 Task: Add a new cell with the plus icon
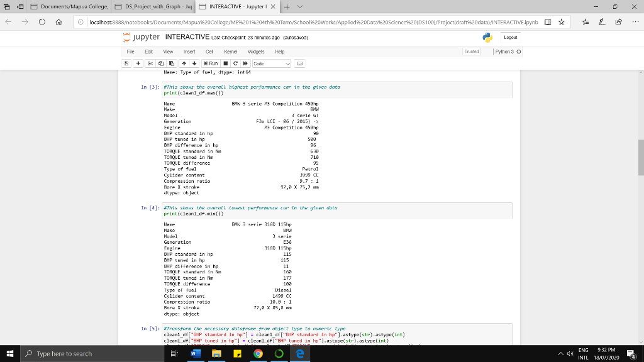pos(138,63)
